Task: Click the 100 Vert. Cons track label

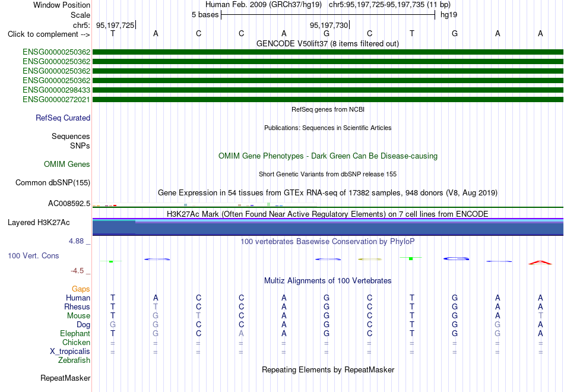Action: click(x=33, y=255)
